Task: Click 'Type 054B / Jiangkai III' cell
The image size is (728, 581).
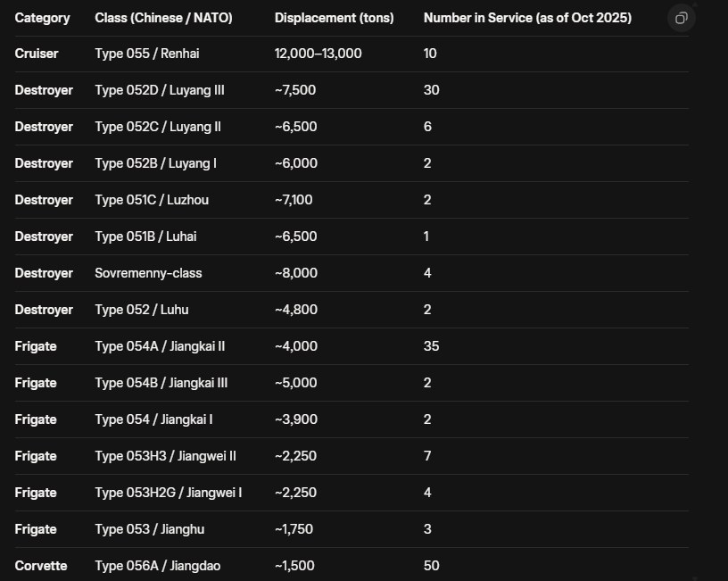Action: point(161,383)
